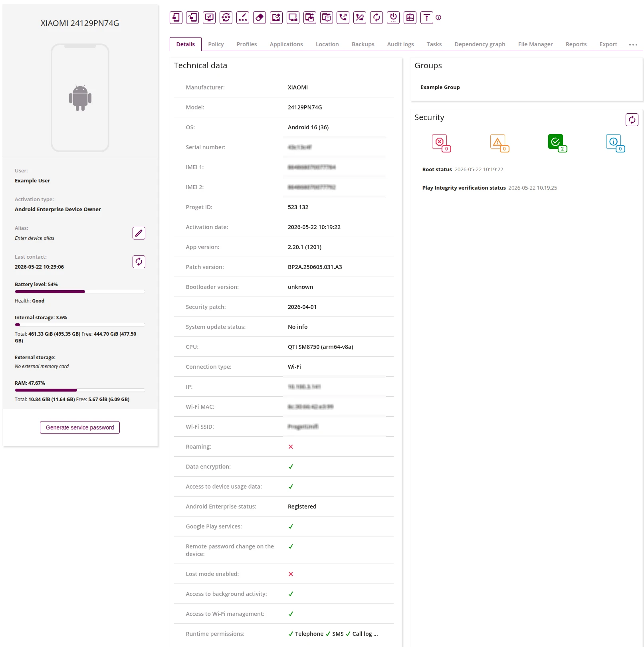This screenshot has height=647, width=644.
Task: Click the inbox with eraser icon
Action: pyautogui.click(x=276, y=18)
